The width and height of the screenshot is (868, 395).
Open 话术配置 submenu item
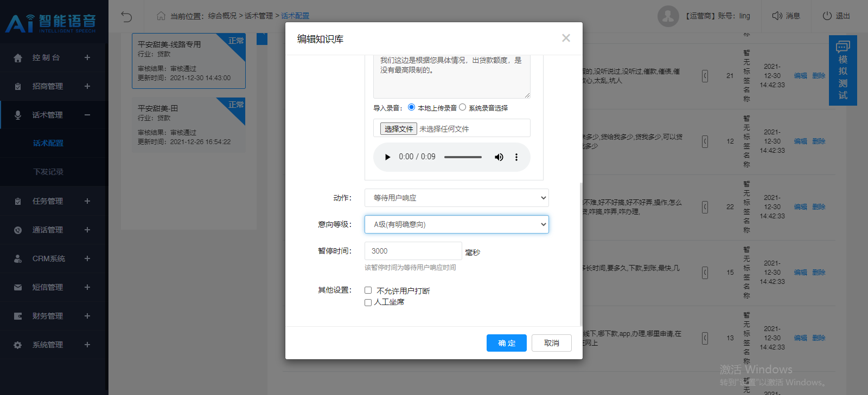(48, 143)
